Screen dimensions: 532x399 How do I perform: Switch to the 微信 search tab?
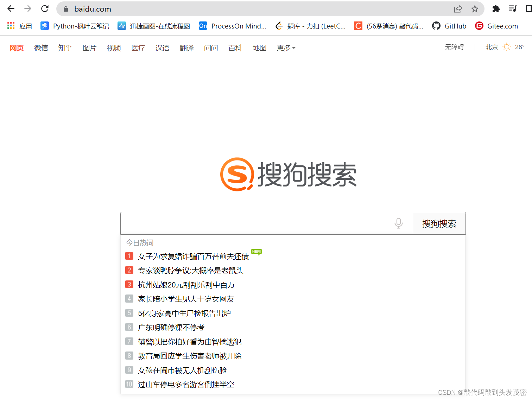tap(41, 48)
